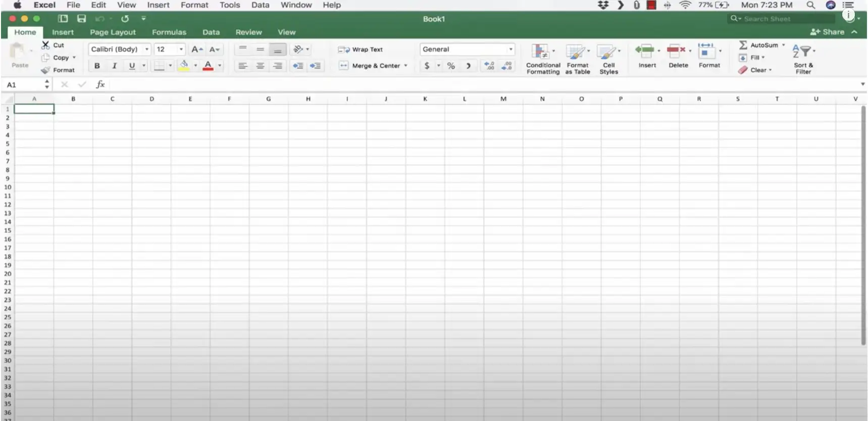Click the Conditional Formatting icon
The width and height of the screenshot is (868, 421).
pos(540,52)
